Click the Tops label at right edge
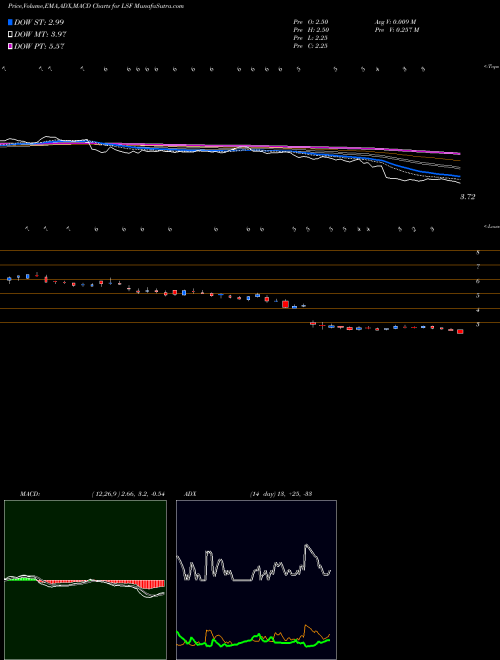The width and height of the screenshot is (500, 660). [x=492, y=67]
